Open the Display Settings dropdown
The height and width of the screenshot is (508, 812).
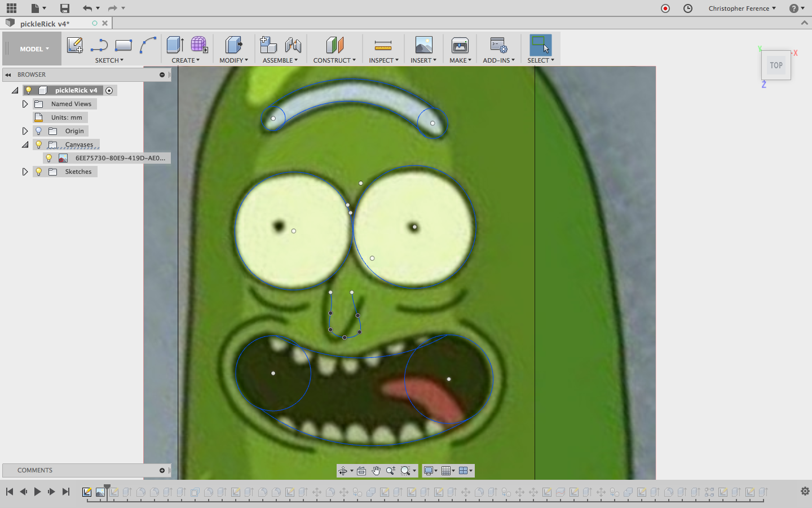430,470
